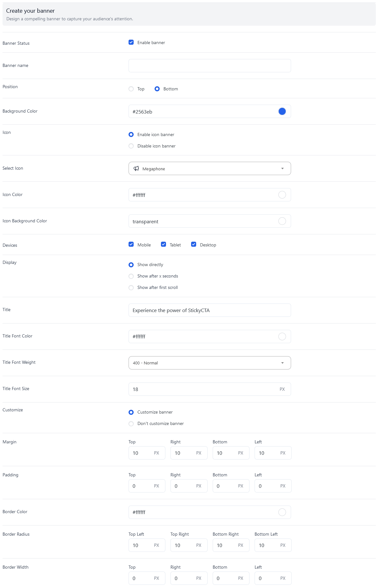The image size is (379, 588).
Task: Click the 'Create your banner' heading
Action: [30, 11]
